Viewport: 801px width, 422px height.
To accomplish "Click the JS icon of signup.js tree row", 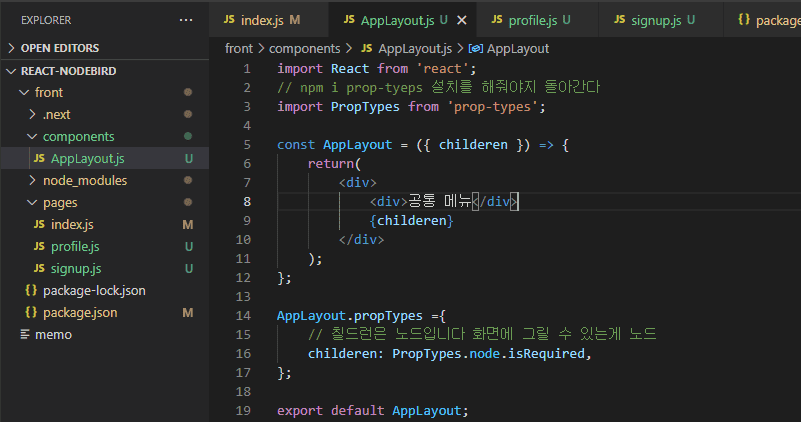I will (x=39, y=268).
